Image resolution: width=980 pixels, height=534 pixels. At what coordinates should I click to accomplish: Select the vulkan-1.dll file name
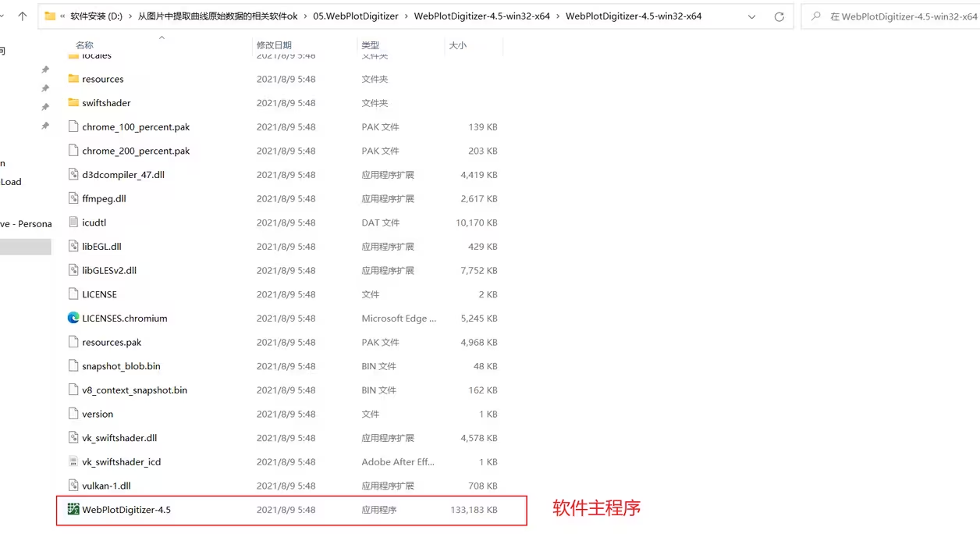pyautogui.click(x=106, y=486)
